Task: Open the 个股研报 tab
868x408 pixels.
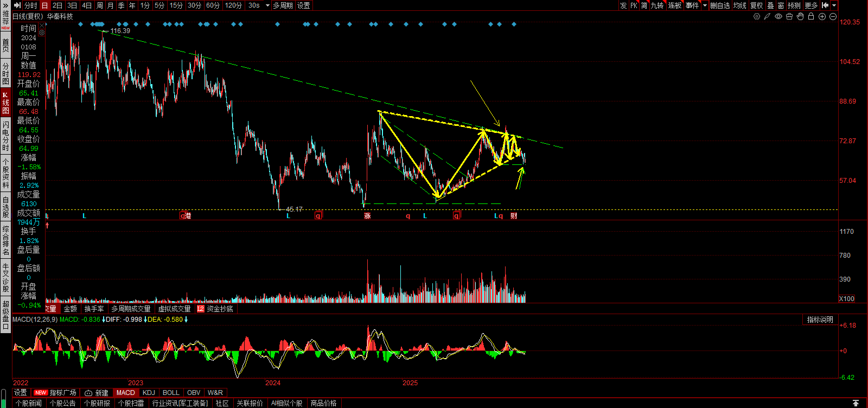Action: 97,403
